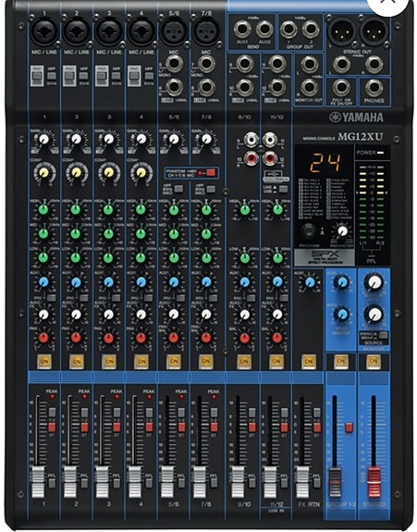Image resolution: width=417 pixels, height=532 pixels.
Task: Adjust the AUX2 SEND MASTER knob
Action: 342,315
